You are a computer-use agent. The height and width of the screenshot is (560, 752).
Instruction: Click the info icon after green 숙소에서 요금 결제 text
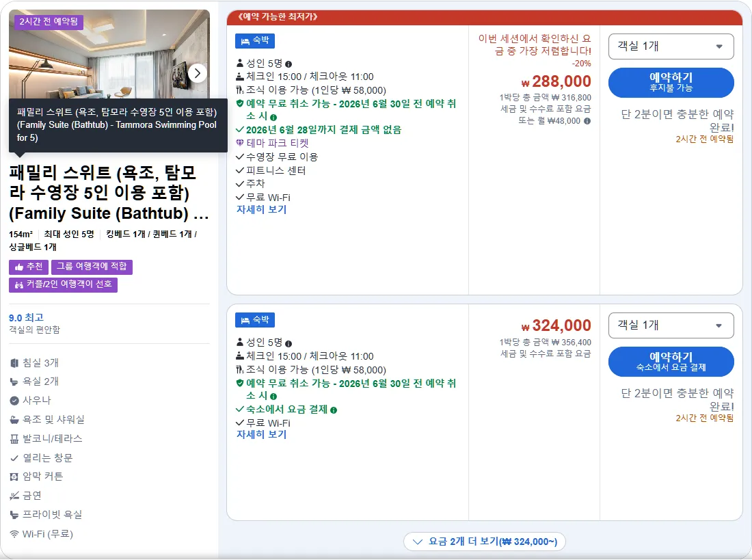click(334, 410)
